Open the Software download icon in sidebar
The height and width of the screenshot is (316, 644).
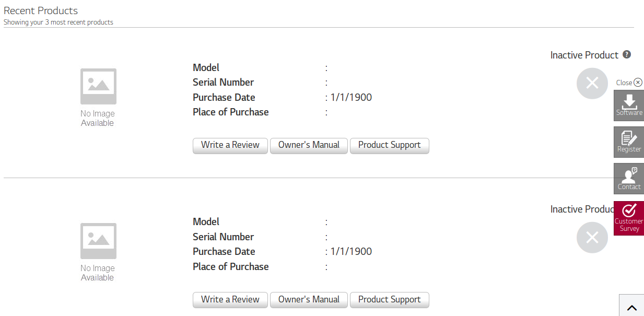(x=629, y=106)
